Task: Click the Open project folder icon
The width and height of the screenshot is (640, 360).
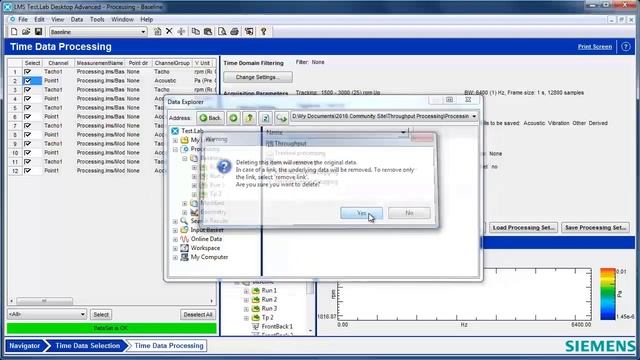Action: [x=26, y=32]
